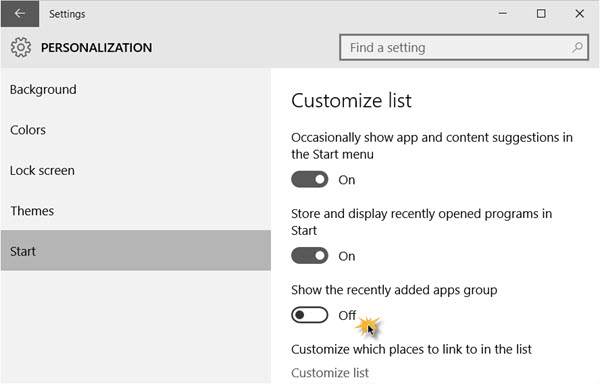Open the Customize list link
Image resolution: width=600 pixels, height=384 pixels.
click(330, 373)
